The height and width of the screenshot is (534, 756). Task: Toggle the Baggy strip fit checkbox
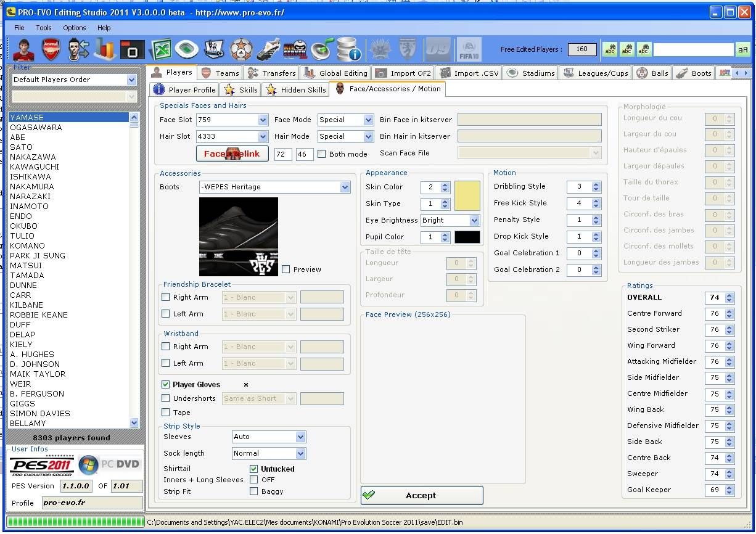pyautogui.click(x=253, y=491)
